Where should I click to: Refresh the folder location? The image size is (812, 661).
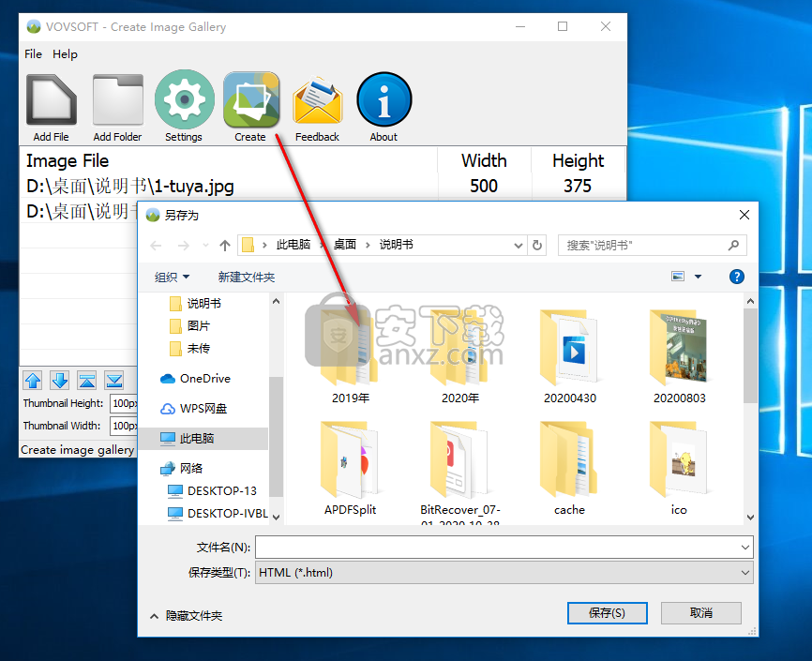pos(537,245)
